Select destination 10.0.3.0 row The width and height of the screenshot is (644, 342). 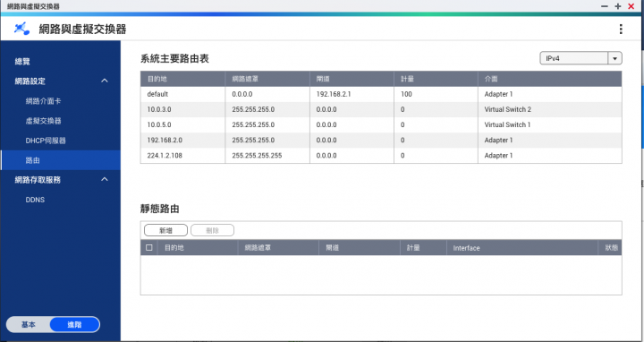click(381, 109)
